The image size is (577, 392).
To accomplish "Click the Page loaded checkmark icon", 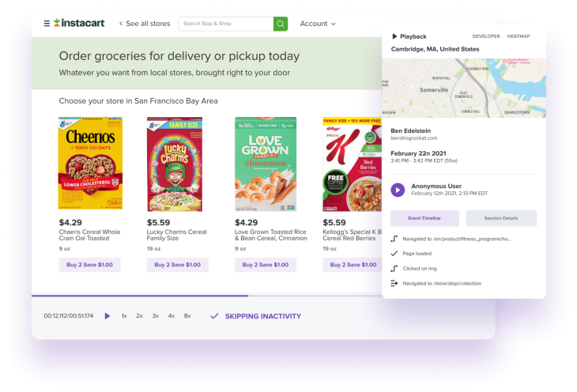I will 394,253.
